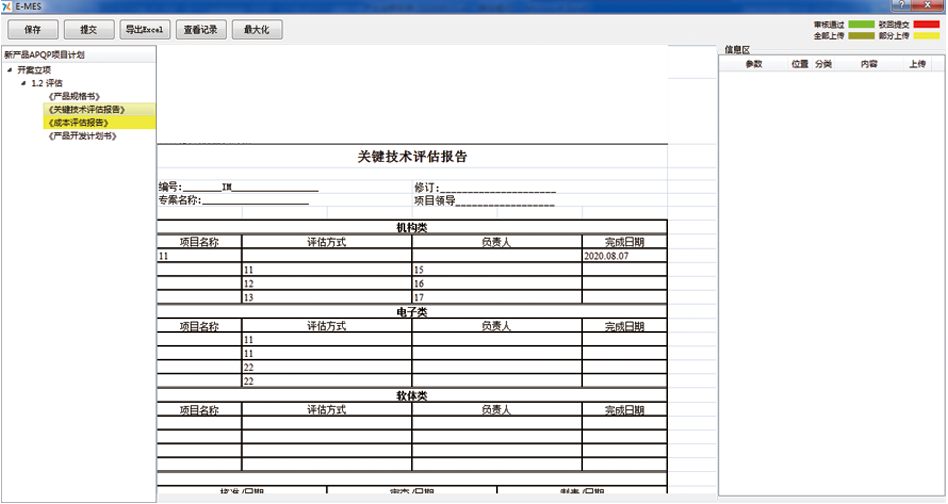This screenshot has width=948, height=504.
Task: Click the 内容 column header in 信息区
Action: [868, 64]
